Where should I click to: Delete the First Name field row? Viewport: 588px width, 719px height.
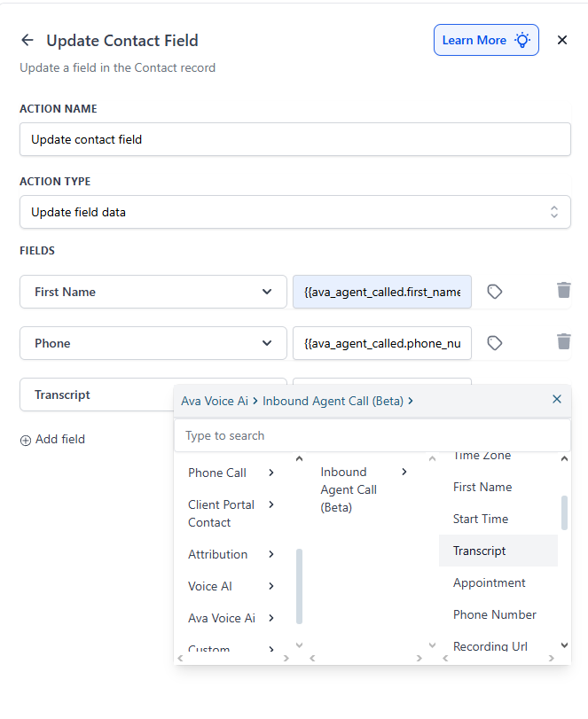(x=564, y=290)
